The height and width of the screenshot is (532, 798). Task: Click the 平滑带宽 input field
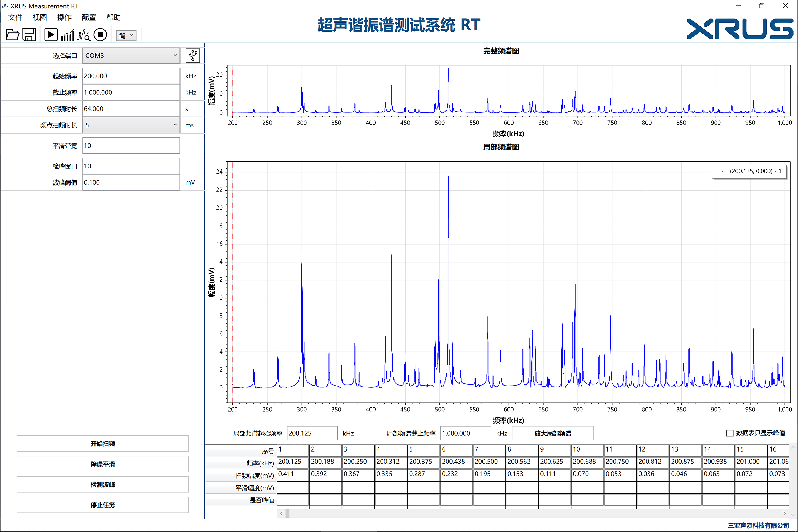131,146
